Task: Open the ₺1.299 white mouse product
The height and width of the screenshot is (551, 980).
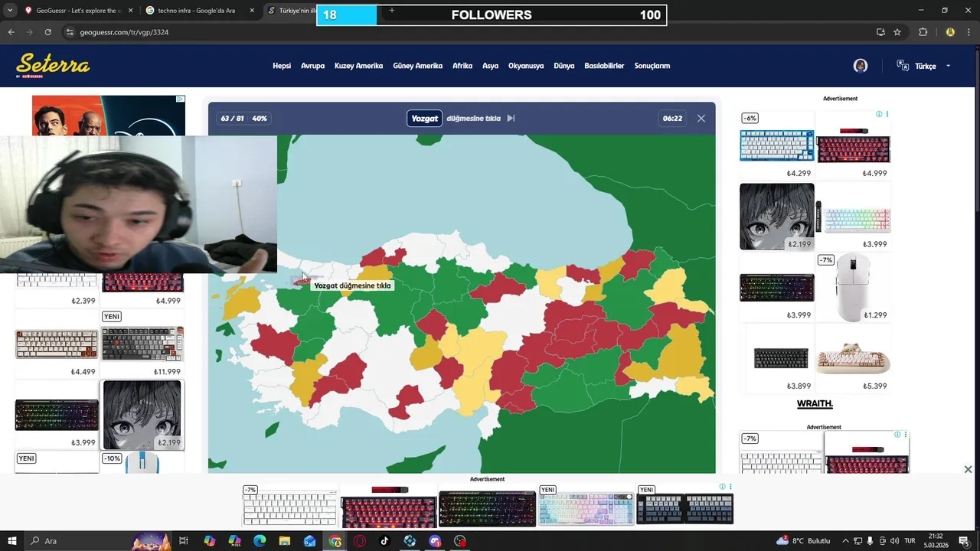Action: pyautogui.click(x=854, y=289)
